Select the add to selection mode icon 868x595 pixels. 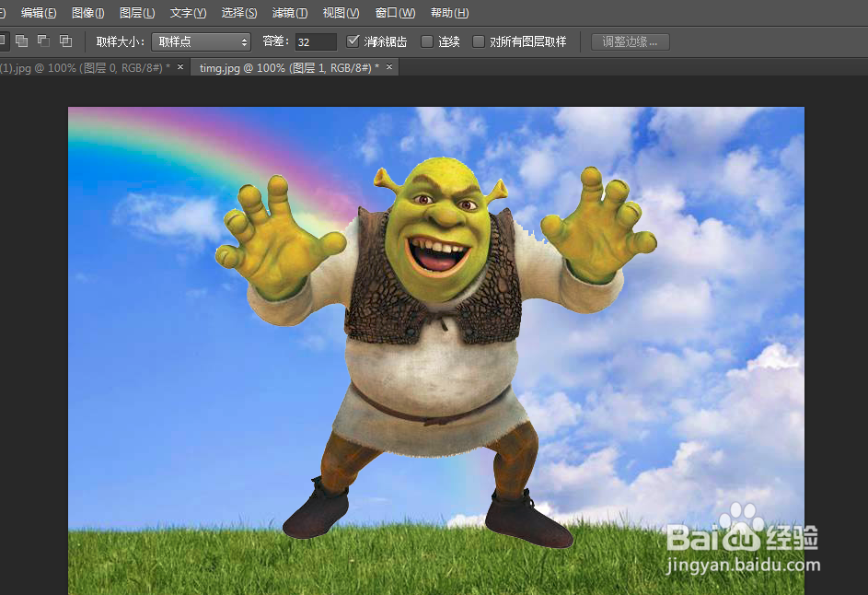pyautogui.click(x=21, y=41)
